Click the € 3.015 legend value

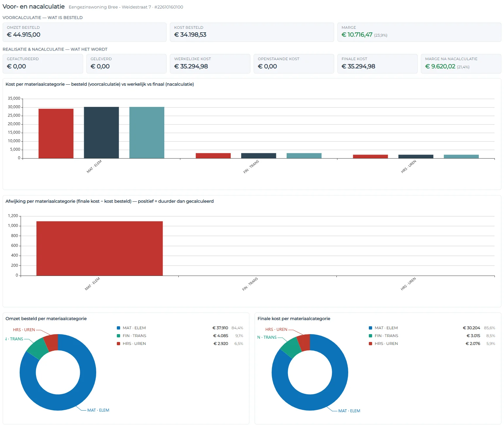click(474, 336)
